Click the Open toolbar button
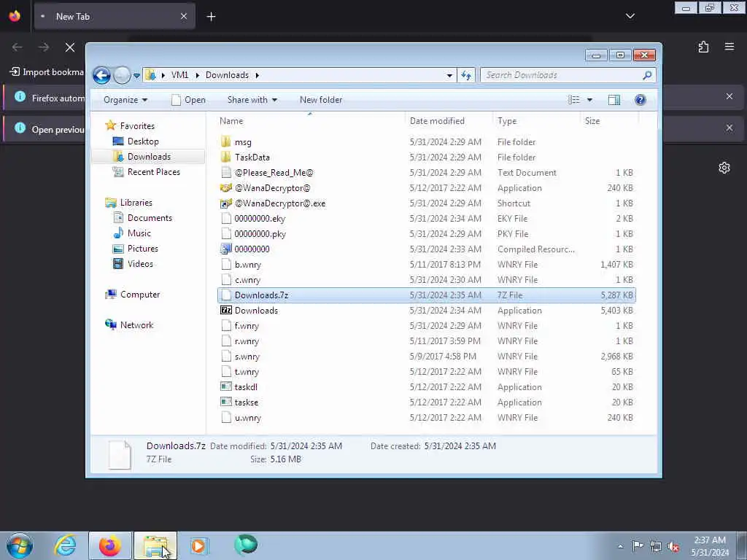This screenshot has width=747, height=560. [x=189, y=100]
